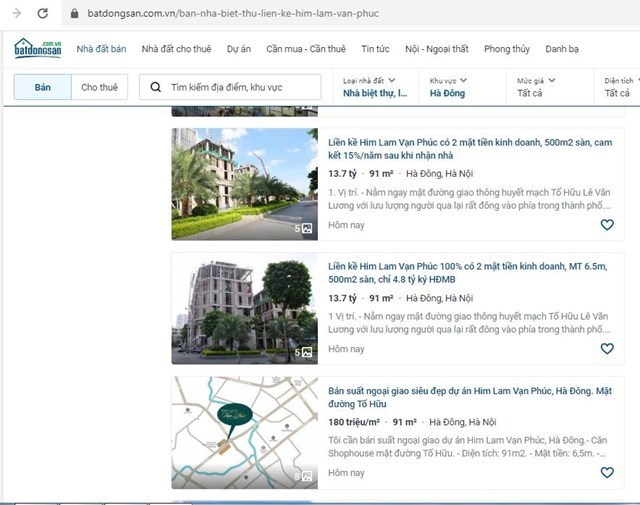Viewport: 640px width, 505px height.
Task: Focus the 'Tìm kiếm địa điểm, khu vực' search field
Action: pos(230,87)
